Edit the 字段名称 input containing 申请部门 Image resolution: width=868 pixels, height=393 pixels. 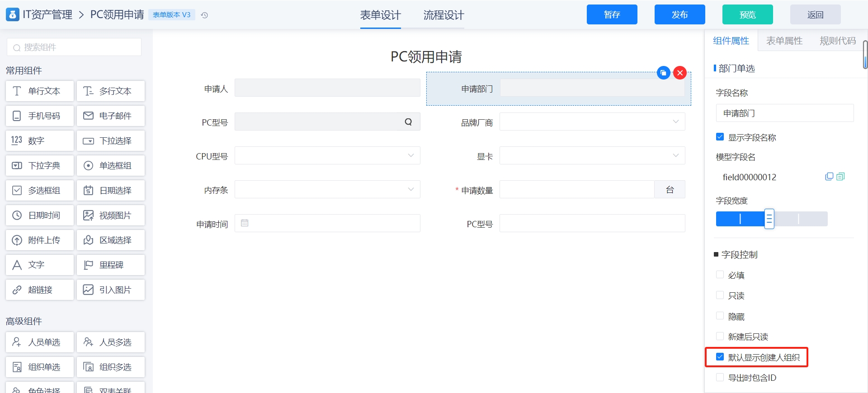point(785,113)
